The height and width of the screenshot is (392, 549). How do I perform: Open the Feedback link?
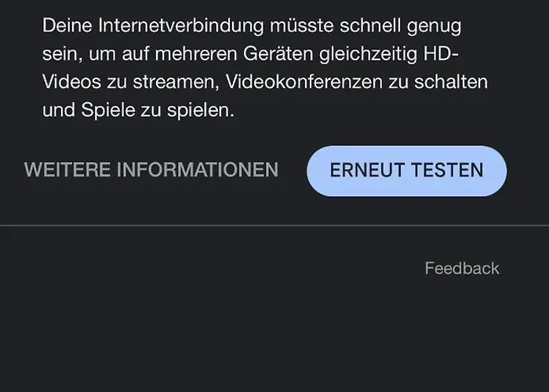[462, 268]
